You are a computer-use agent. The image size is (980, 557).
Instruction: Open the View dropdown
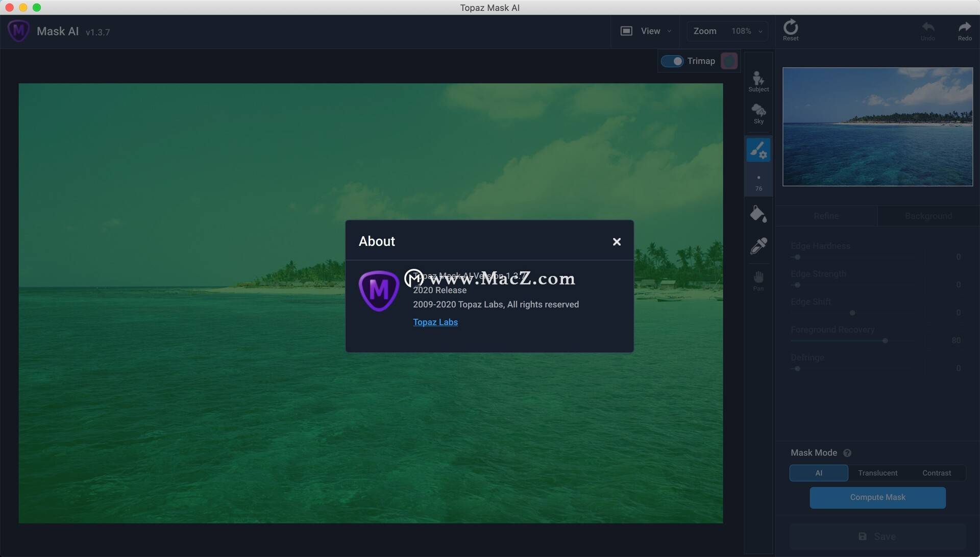[655, 31]
